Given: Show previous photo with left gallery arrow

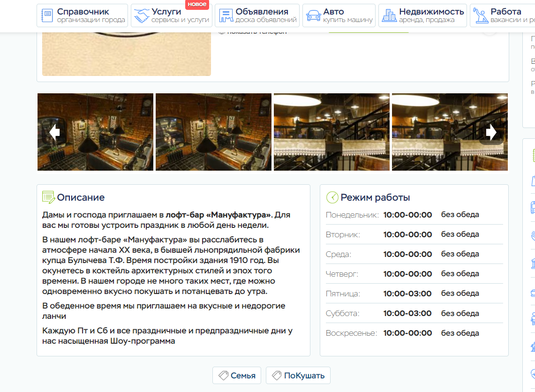Looking at the screenshot, I should [54, 133].
